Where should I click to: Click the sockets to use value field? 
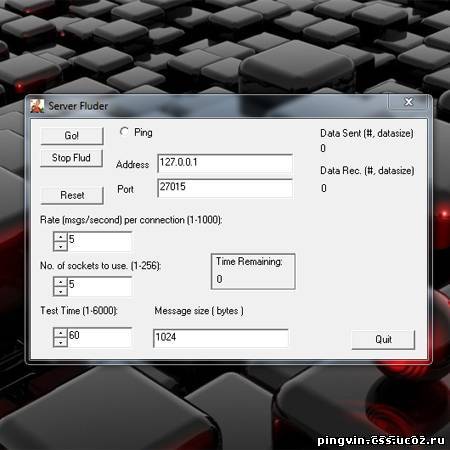(x=100, y=286)
